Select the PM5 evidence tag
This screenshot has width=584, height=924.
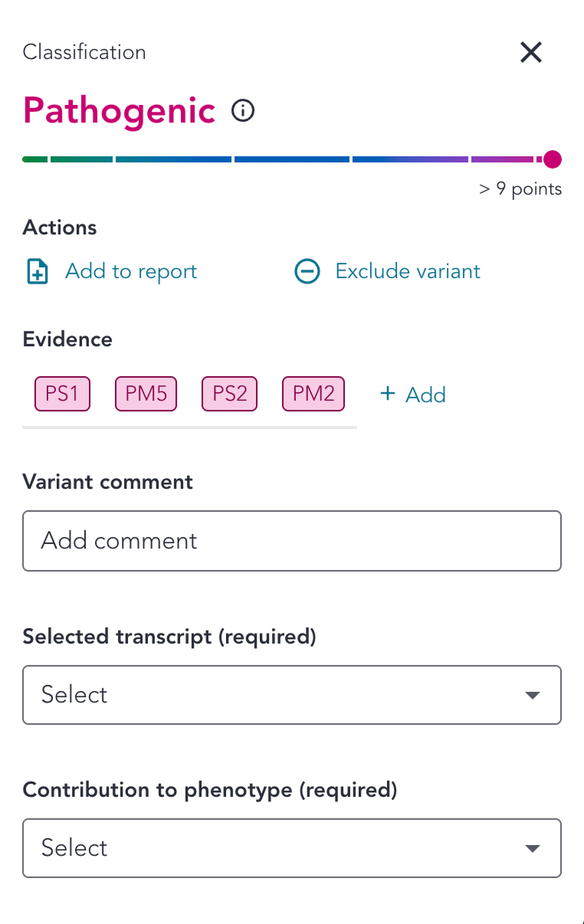[146, 394]
